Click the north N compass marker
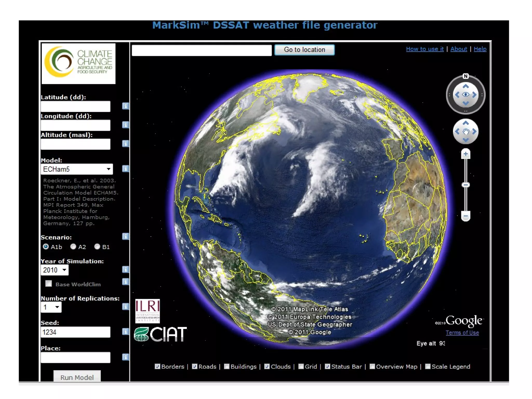Screen dimensions: 532x399 [465, 76]
